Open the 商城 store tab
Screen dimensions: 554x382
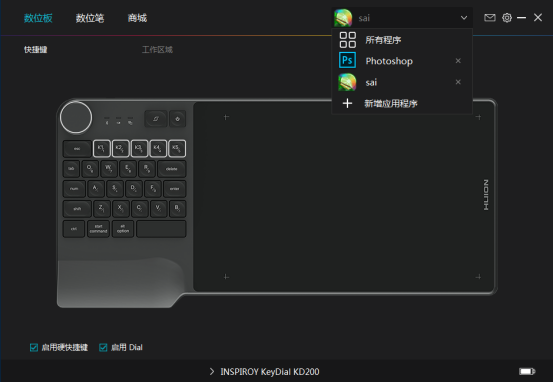pos(137,18)
